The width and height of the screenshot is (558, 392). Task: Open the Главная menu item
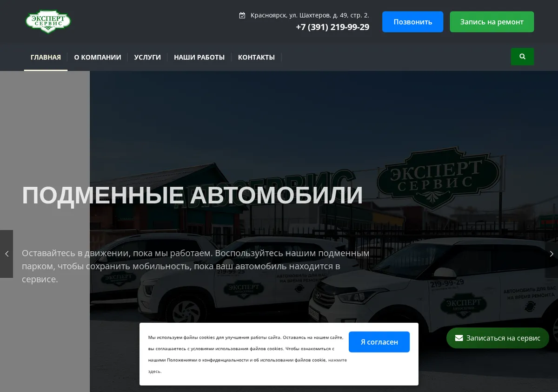46,57
